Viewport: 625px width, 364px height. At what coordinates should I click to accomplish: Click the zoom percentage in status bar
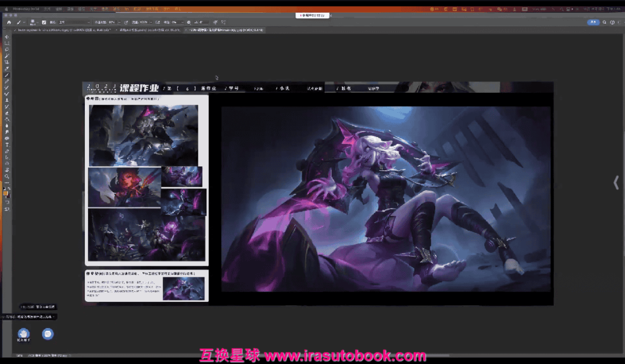19,355
